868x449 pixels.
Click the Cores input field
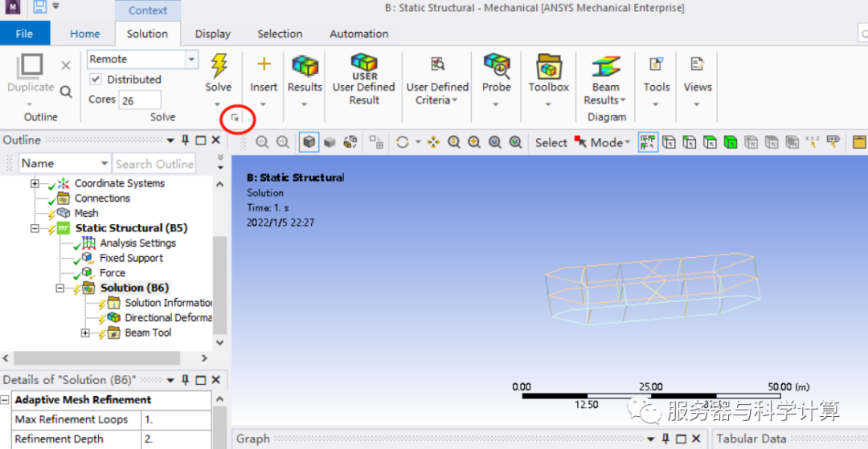click(140, 100)
